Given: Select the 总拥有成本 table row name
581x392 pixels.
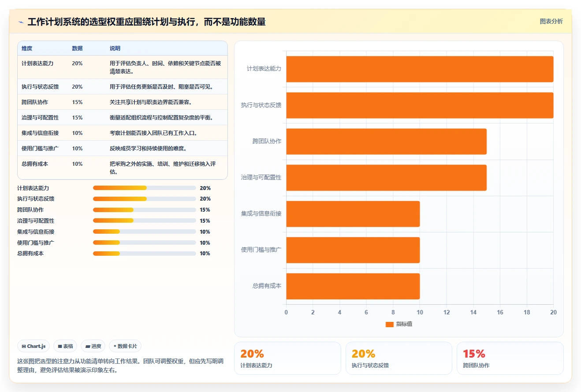Looking at the screenshot, I should pyautogui.click(x=35, y=164).
